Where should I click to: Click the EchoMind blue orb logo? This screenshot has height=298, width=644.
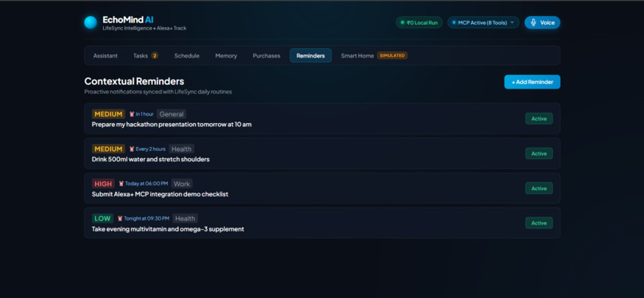click(90, 22)
